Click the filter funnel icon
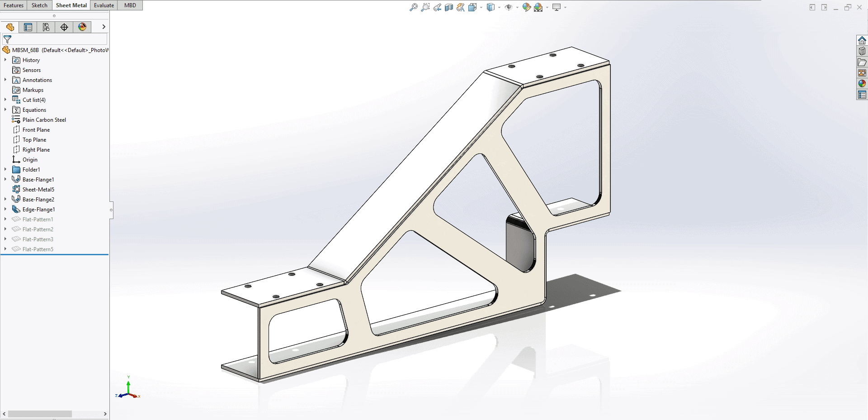868x420 pixels. point(7,39)
